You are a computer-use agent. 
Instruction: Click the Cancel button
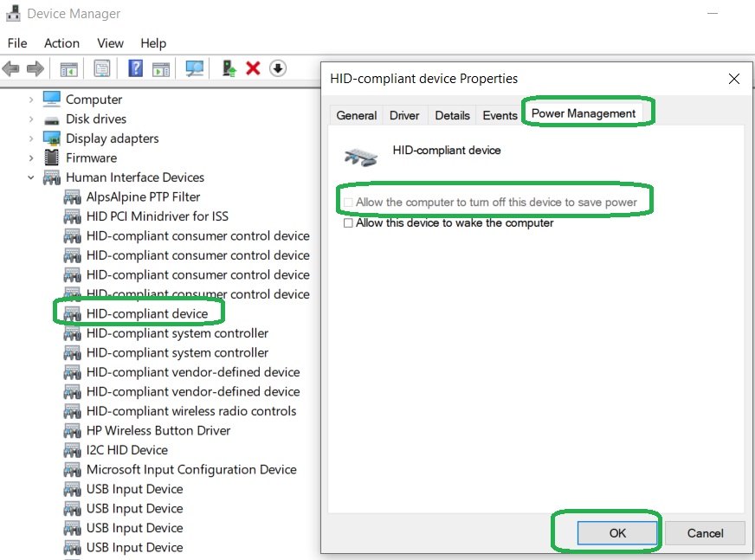[x=705, y=533]
